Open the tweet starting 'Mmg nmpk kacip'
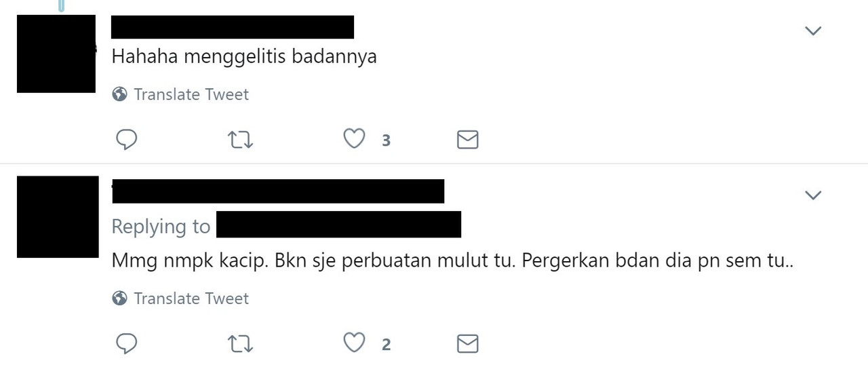Image resolution: width=868 pixels, height=365 pixels. [452, 261]
